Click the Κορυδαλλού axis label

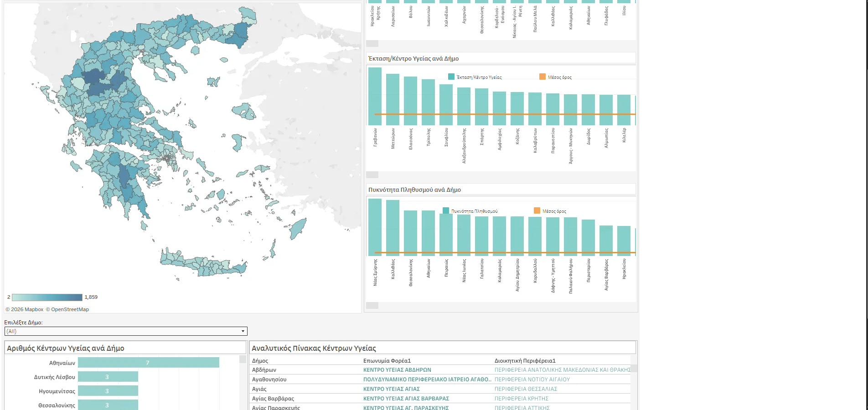[535, 271]
